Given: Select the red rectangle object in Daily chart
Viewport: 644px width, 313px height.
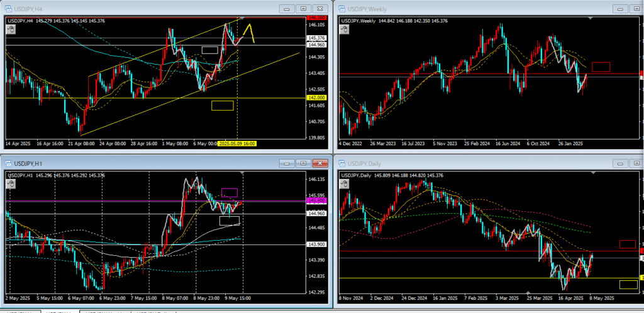Looking at the screenshot, I should (x=628, y=244).
